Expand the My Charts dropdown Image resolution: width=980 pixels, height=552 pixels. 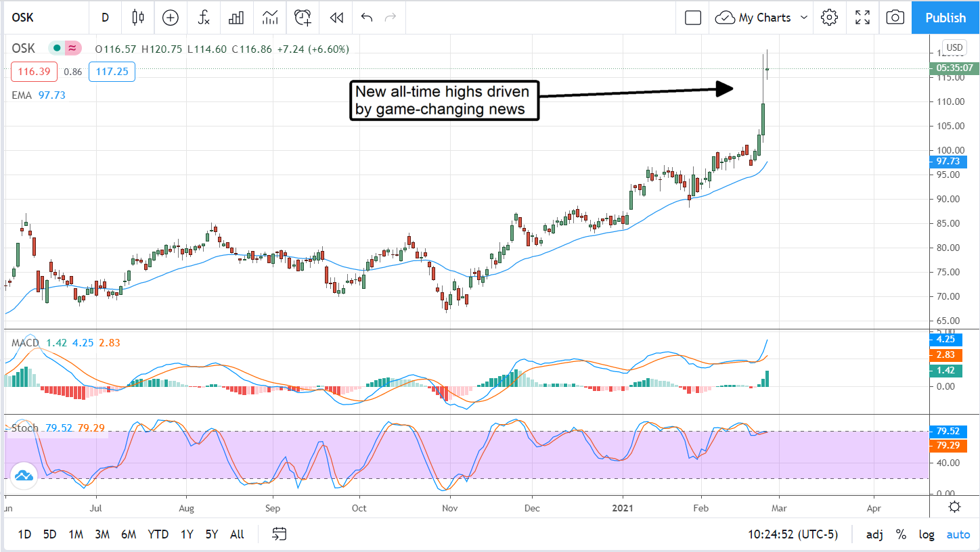pos(804,18)
